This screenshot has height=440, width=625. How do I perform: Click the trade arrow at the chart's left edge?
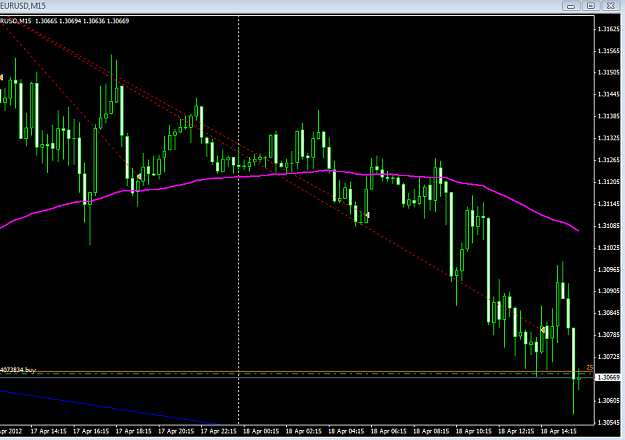click(x=2, y=77)
